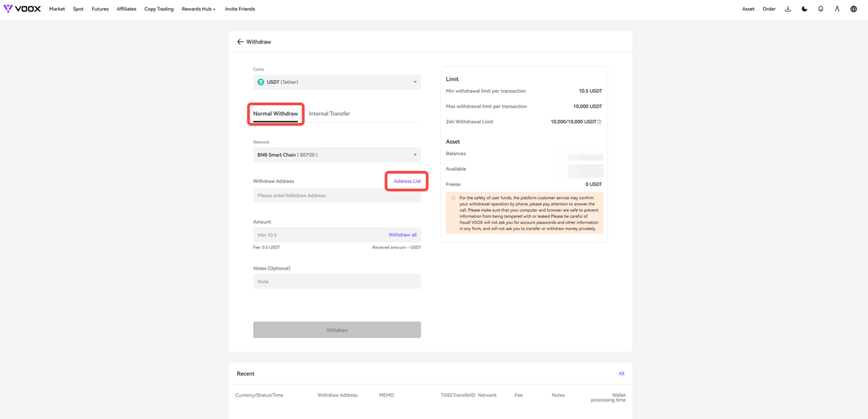Click the Received amount text
868x419 pixels.
397,247
